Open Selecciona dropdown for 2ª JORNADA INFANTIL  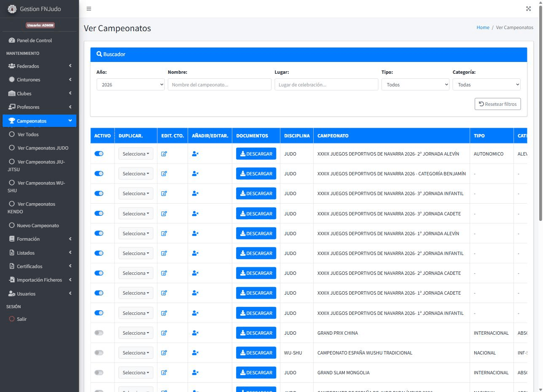(136, 253)
